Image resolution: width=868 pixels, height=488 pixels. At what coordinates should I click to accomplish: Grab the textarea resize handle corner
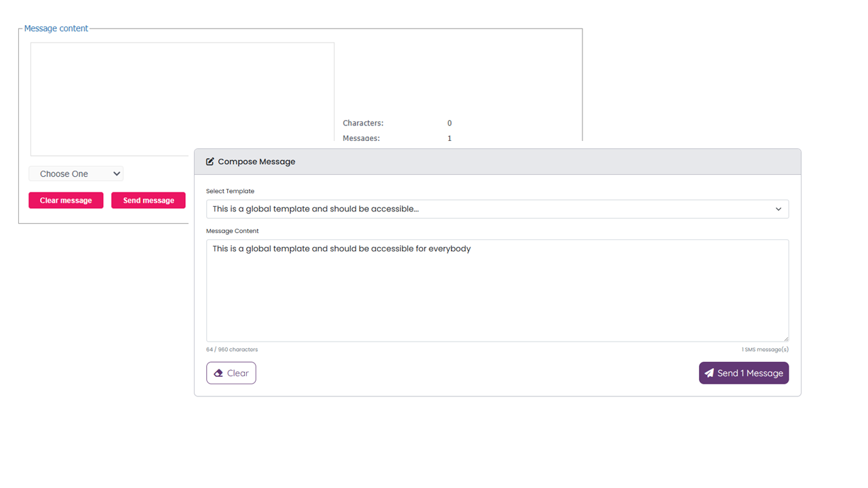786,338
